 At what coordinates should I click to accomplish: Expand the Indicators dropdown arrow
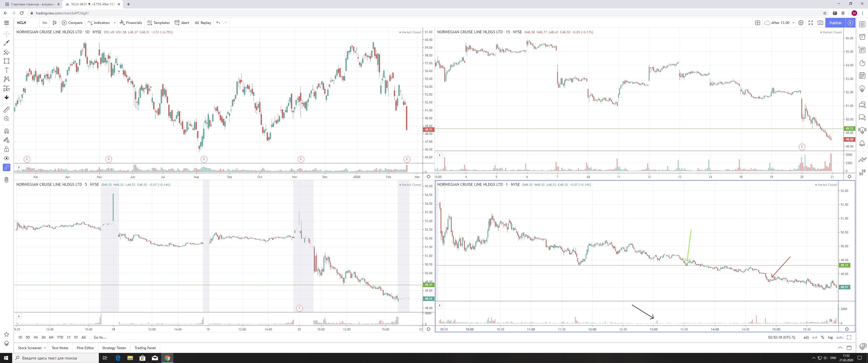(115, 22)
